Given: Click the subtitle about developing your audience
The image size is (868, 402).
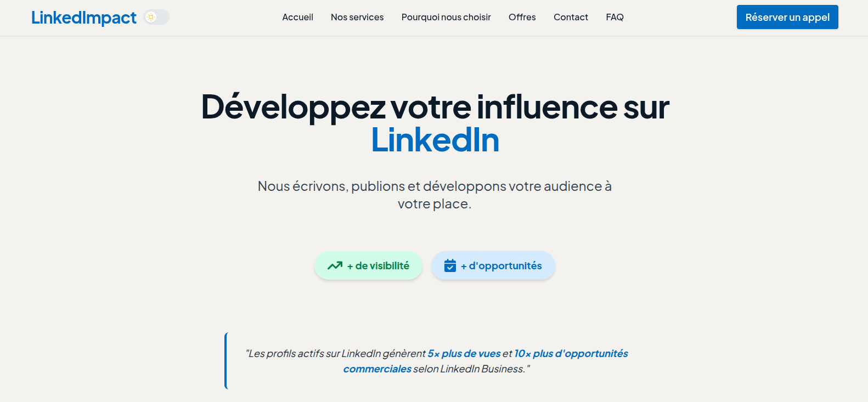Looking at the screenshot, I should pyautogui.click(x=435, y=194).
